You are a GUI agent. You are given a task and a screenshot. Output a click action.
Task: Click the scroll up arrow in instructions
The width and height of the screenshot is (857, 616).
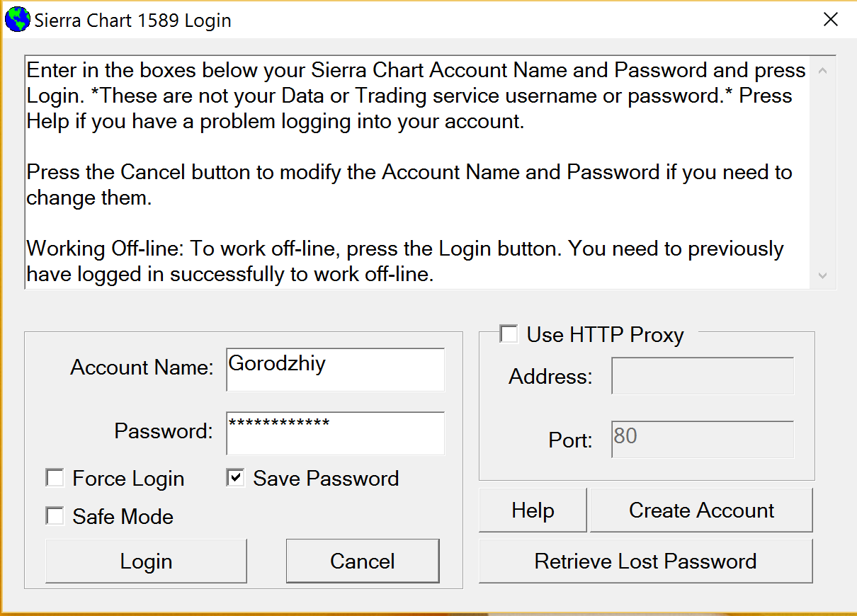[x=822, y=71]
